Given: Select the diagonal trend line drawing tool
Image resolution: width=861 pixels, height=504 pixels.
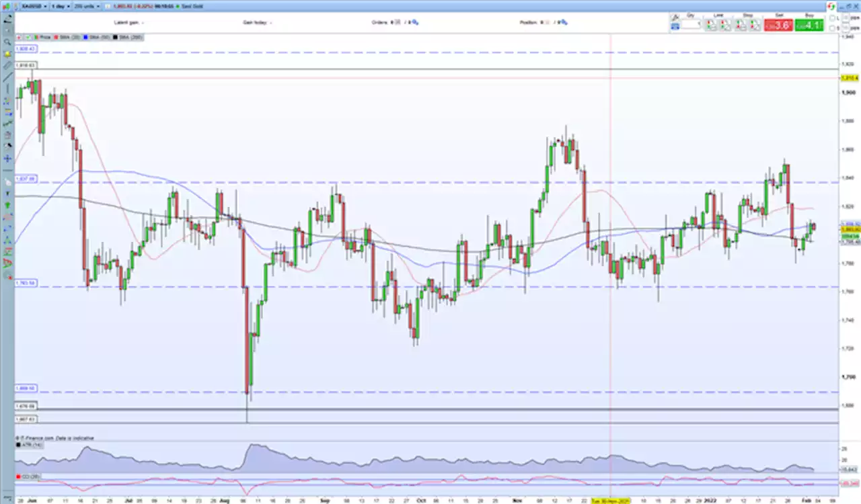Looking at the screenshot, I should [7, 77].
